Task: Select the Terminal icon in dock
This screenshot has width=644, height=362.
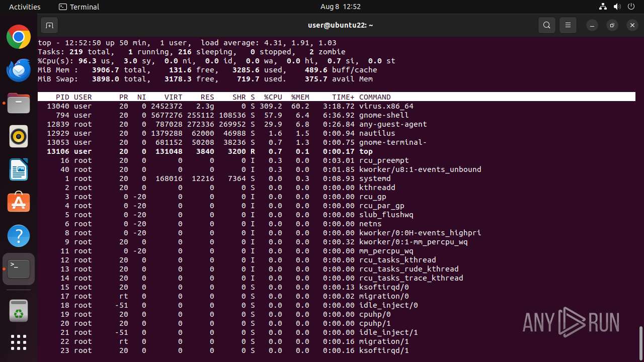Action: click(19, 269)
